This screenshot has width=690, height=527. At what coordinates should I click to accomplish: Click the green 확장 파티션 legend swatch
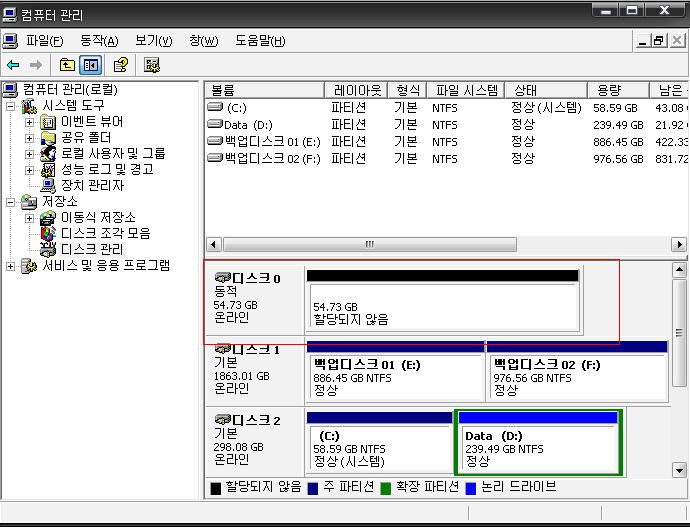pos(385,489)
